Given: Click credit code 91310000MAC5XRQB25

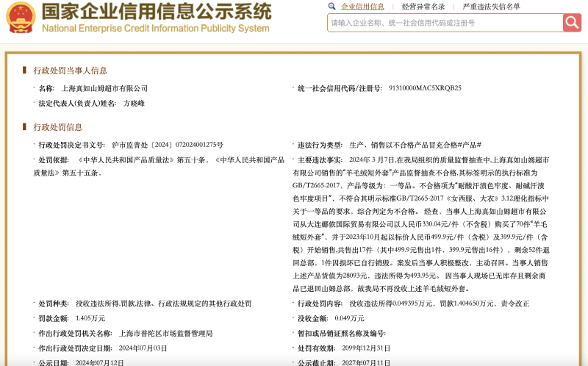Looking at the screenshot, I should [425, 88].
